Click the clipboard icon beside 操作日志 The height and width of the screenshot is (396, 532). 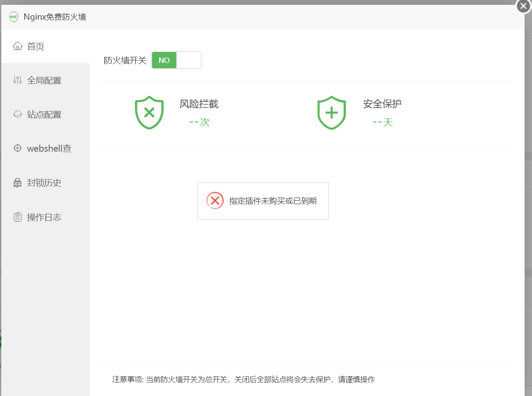[17, 217]
